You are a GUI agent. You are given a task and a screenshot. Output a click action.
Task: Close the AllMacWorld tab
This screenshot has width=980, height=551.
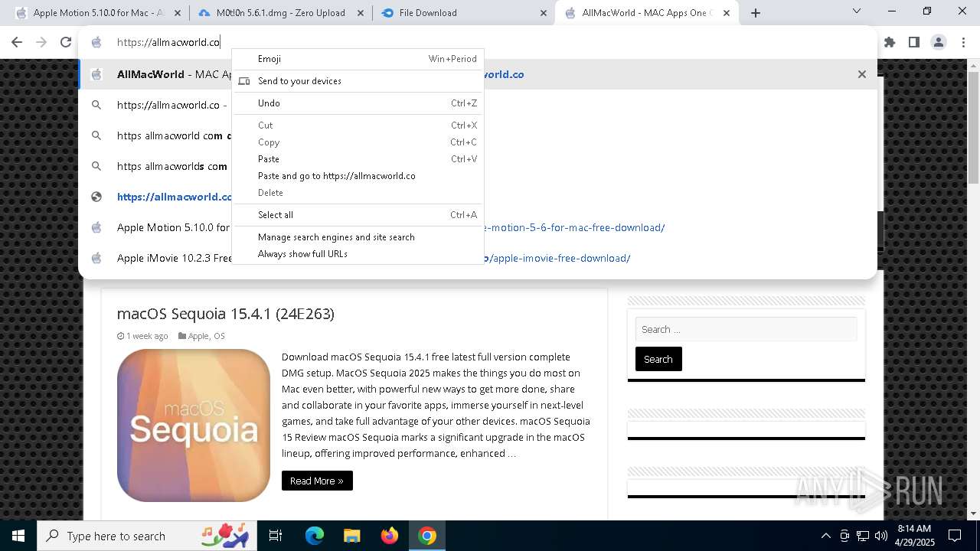727,13
